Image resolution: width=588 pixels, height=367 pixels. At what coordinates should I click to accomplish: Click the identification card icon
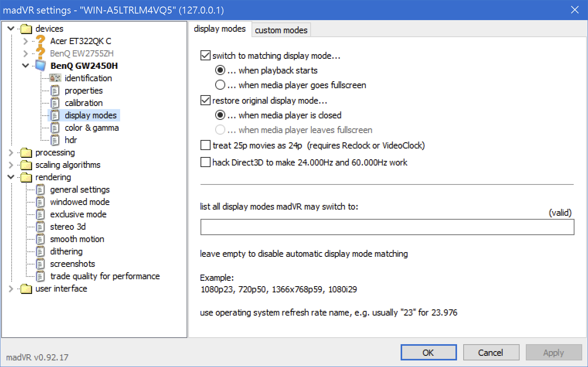tap(55, 78)
